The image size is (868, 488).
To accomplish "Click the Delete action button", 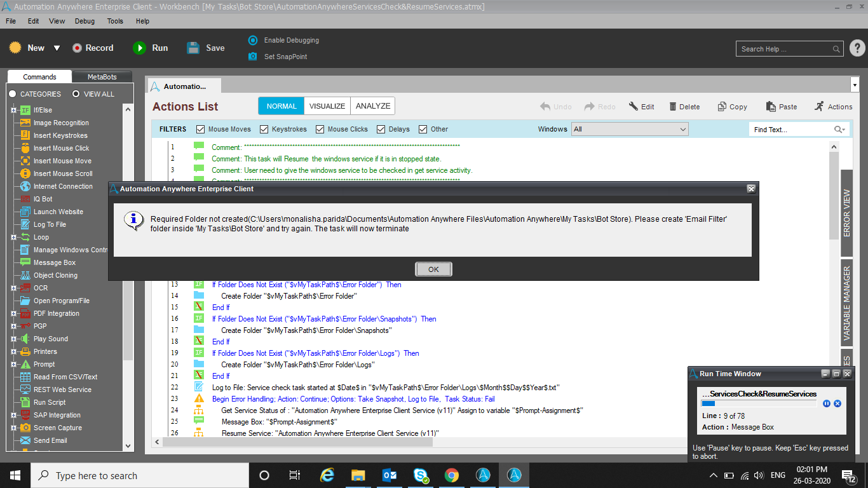I will tap(684, 107).
